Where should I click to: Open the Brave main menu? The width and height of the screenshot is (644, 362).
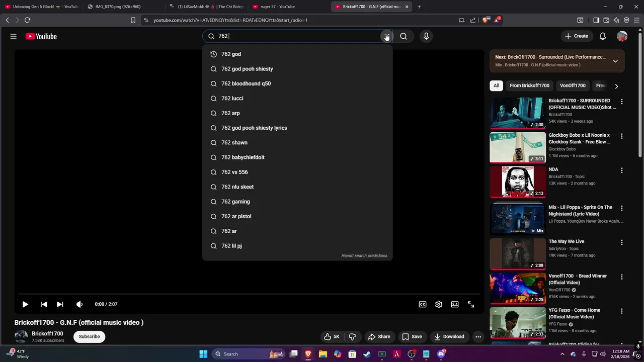637,20
